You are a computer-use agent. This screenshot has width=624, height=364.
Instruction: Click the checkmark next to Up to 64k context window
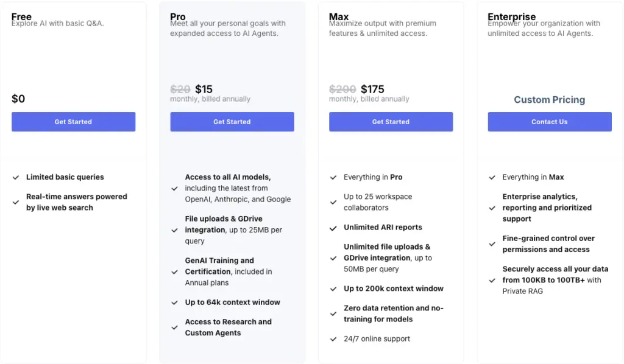pos(175,303)
